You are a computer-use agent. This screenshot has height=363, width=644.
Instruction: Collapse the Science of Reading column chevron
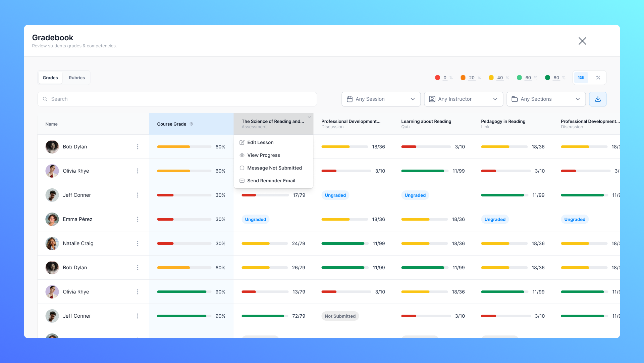tap(309, 117)
